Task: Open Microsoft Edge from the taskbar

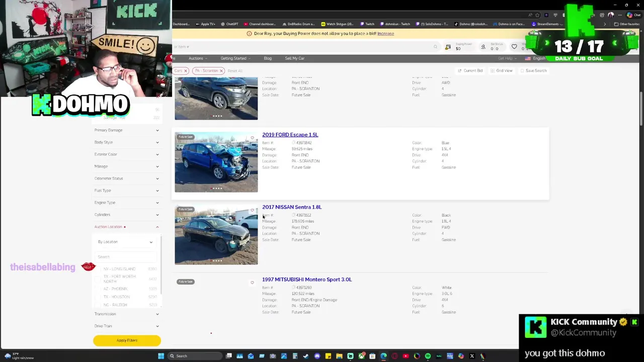Action: [383, 356]
